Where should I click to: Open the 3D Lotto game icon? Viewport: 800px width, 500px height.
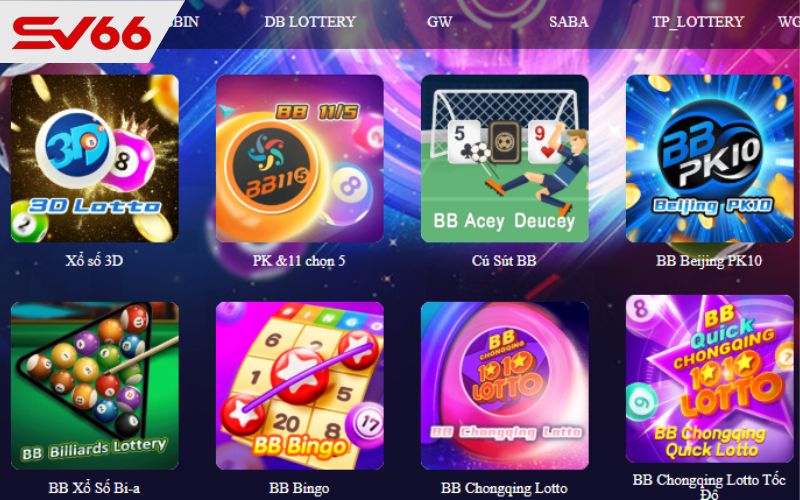pyautogui.click(x=95, y=158)
